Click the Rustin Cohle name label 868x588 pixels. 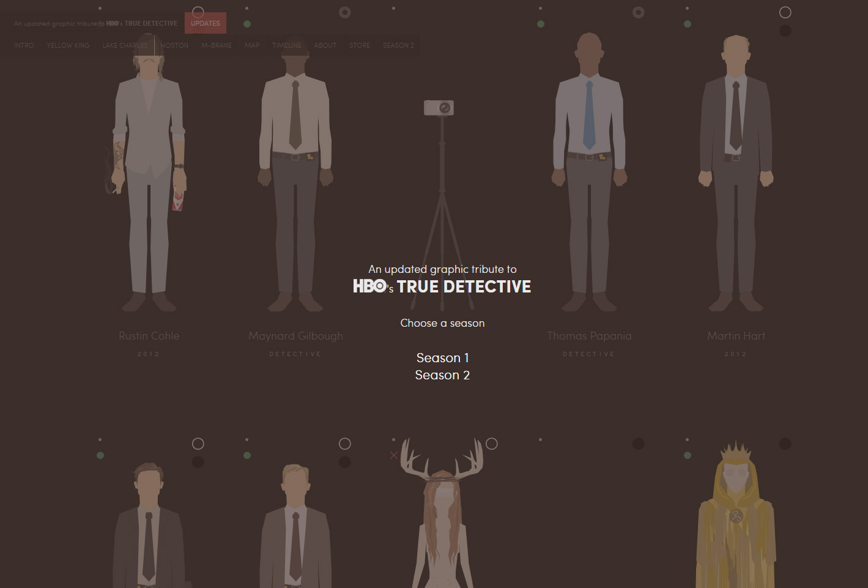point(149,336)
